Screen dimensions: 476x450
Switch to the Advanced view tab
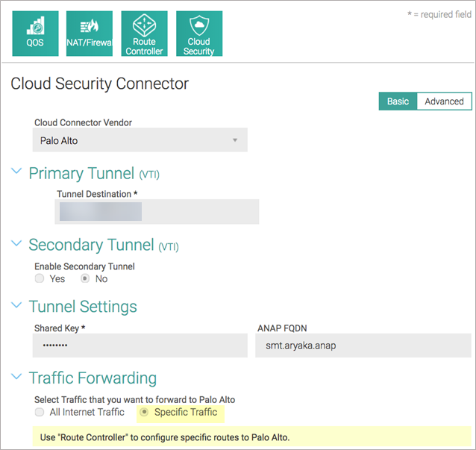[x=444, y=101]
